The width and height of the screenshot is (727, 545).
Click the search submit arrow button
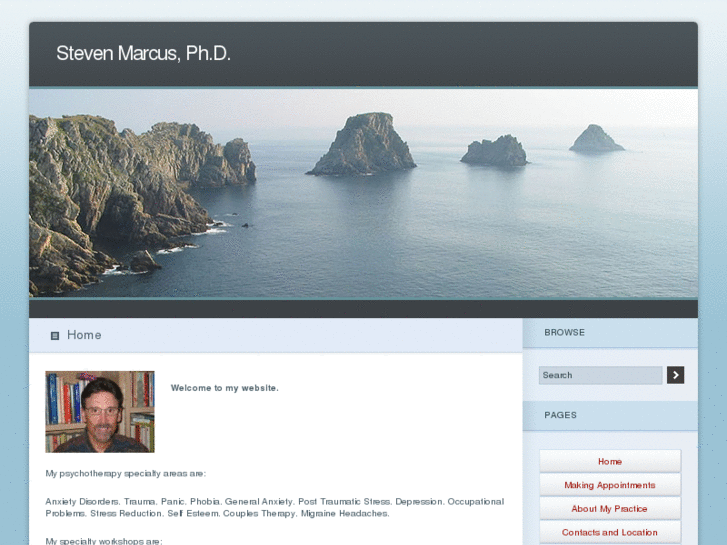675,375
